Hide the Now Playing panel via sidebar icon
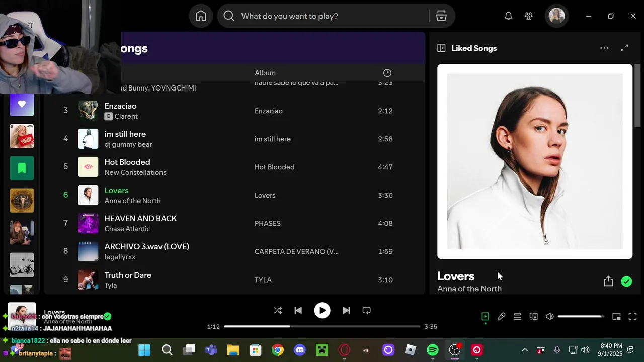This screenshot has width=644, height=362. (x=441, y=48)
